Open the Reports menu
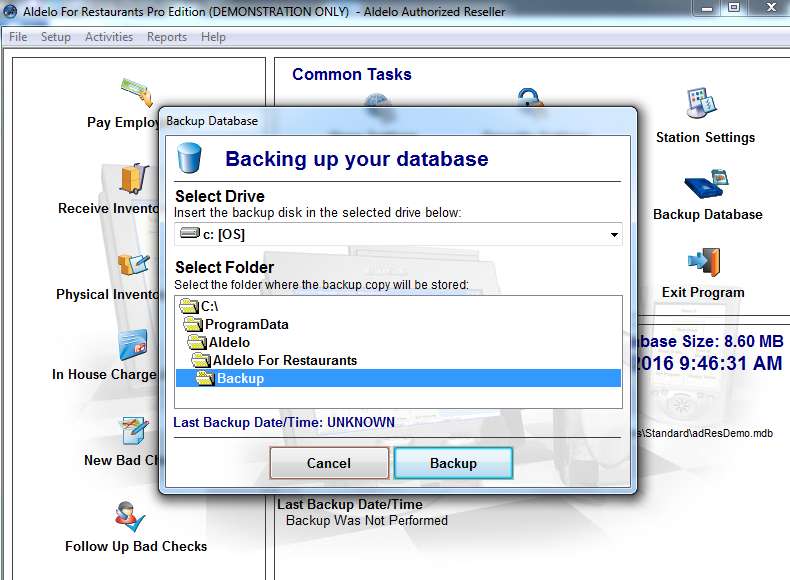 [x=167, y=37]
